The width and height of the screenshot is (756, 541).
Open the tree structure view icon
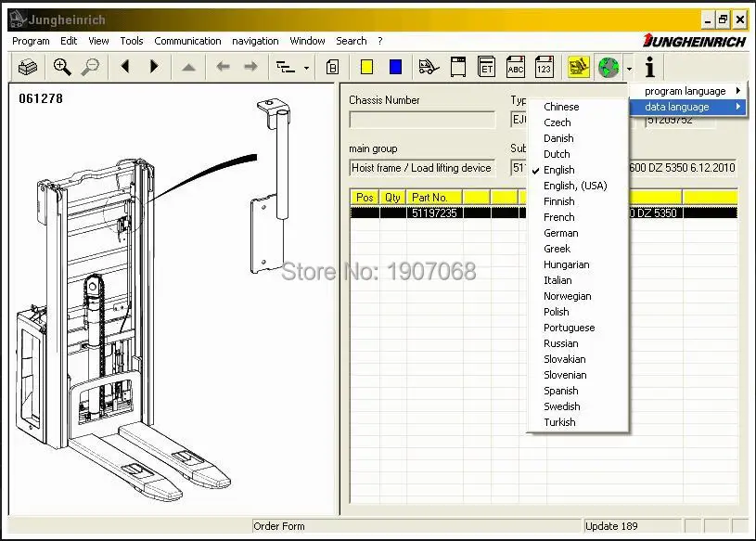click(286, 68)
